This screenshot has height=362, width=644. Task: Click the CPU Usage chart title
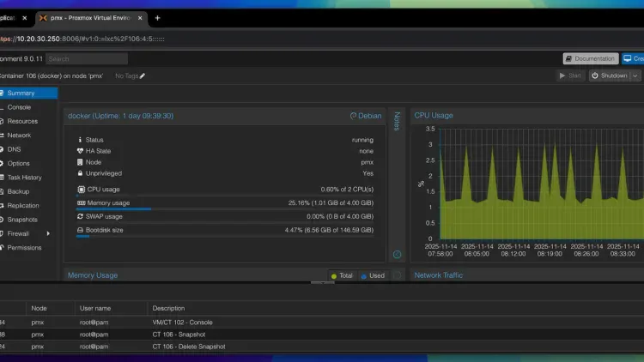tap(434, 115)
